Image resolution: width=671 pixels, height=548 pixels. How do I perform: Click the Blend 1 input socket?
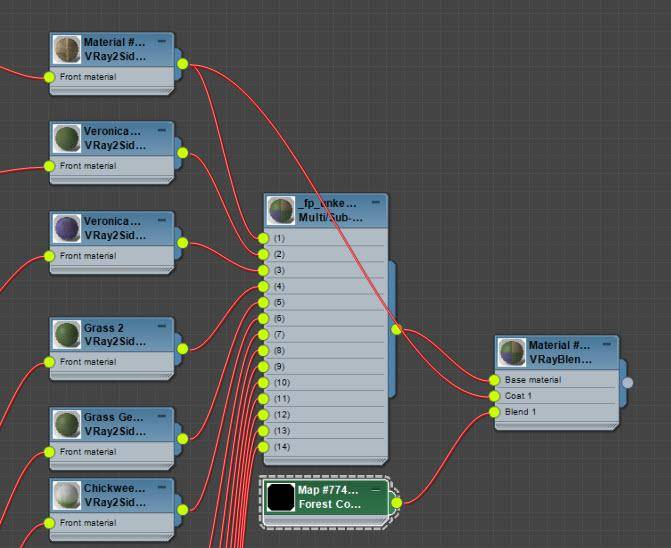(x=494, y=412)
